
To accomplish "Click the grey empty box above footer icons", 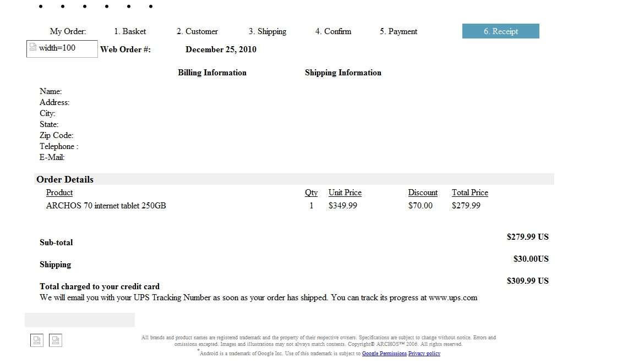I will tap(80, 319).
